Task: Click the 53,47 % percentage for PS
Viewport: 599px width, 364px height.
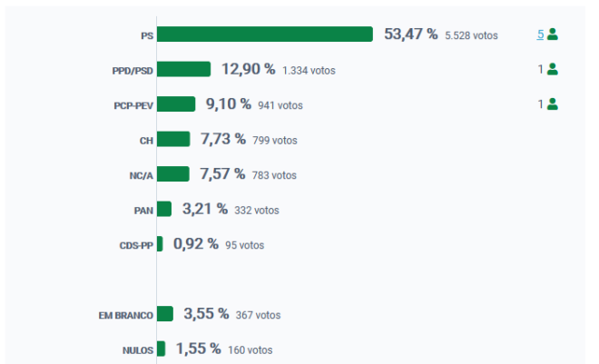Action: 410,34
